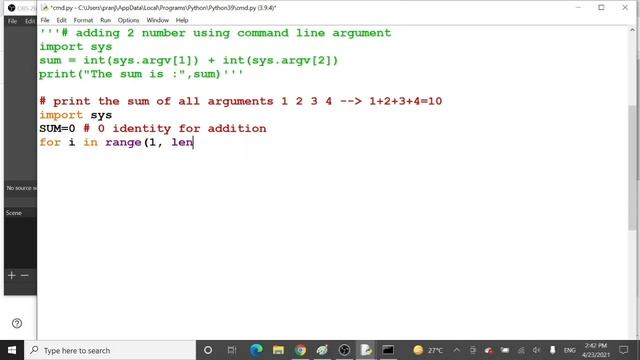Click the help question mark icon

17,323
